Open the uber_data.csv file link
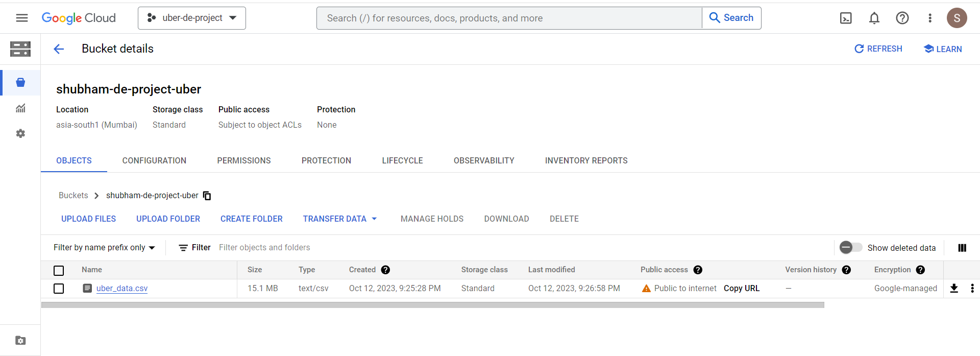Screen dimensions: 980x356 (122, 288)
